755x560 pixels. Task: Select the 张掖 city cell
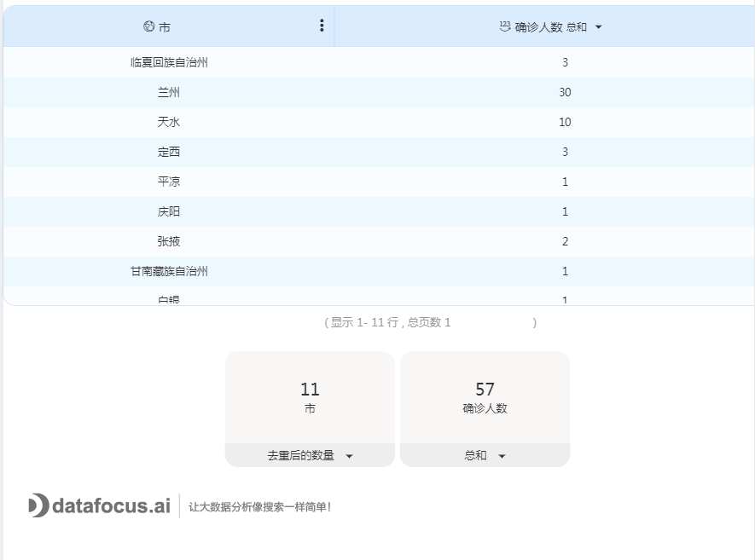[x=169, y=241]
